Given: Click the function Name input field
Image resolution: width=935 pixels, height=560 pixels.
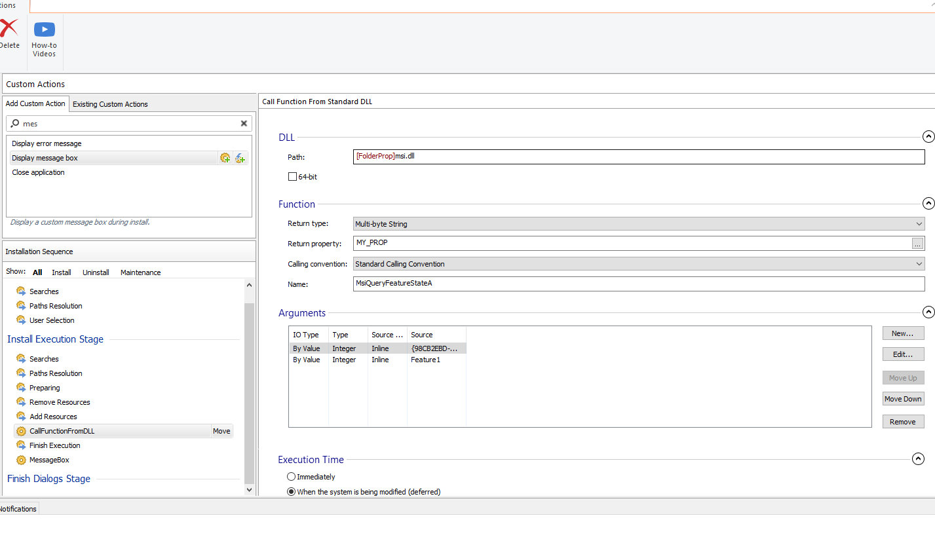Looking at the screenshot, I should coord(639,284).
